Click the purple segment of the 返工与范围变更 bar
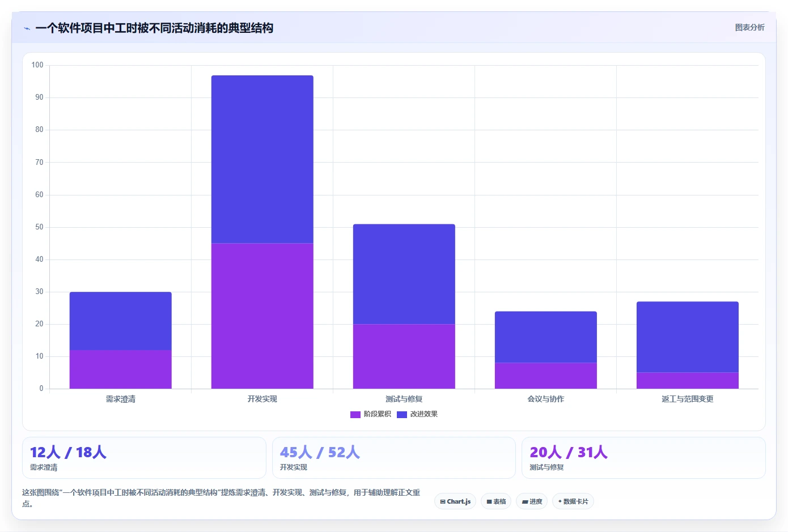The height and width of the screenshot is (532, 788). pyautogui.click(x=688, y=381)
